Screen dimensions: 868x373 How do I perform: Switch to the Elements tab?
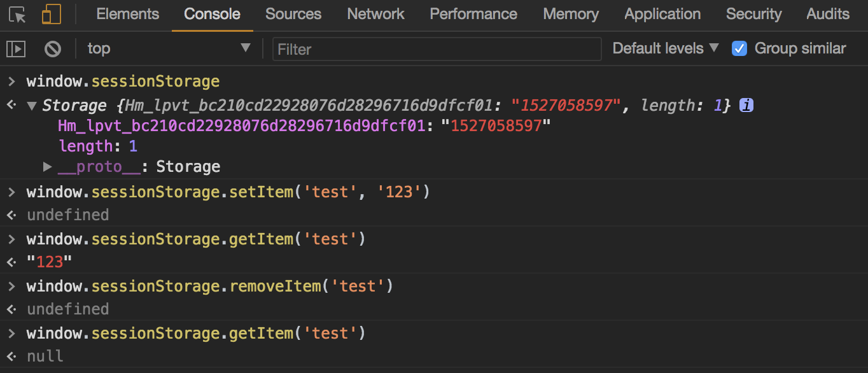(x=127, y=14)
